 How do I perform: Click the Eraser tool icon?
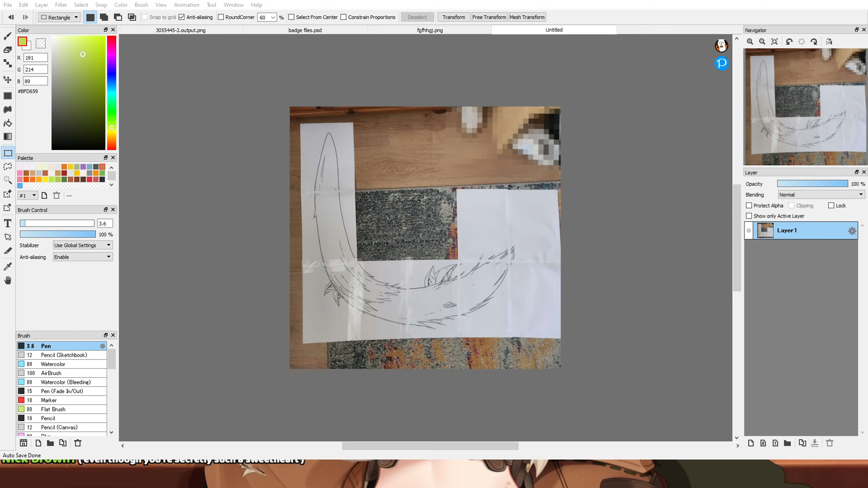[x=7, y=50]
